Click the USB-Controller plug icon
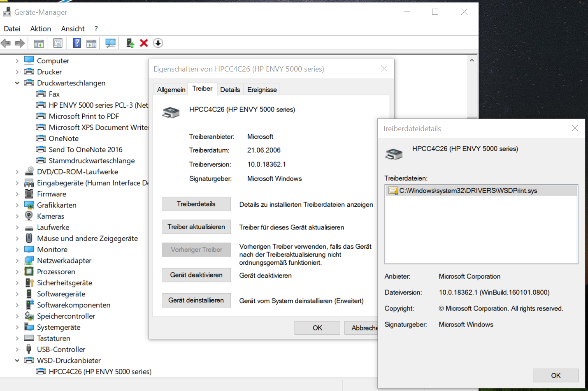The width and height of the screenshot is (588, 391). coord(29,349)
